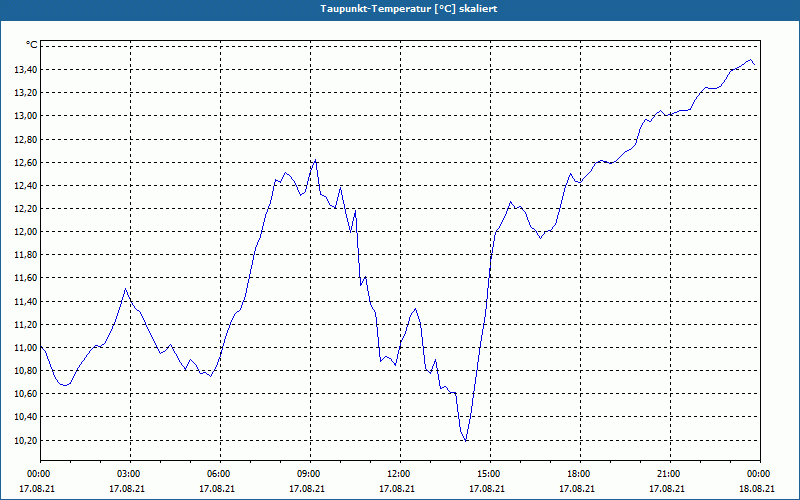This screenshot has height=500, width=800.
Task: Click the '17.08.21' date under 21:00
Action: pyautogui.click(x=667, y=488)
